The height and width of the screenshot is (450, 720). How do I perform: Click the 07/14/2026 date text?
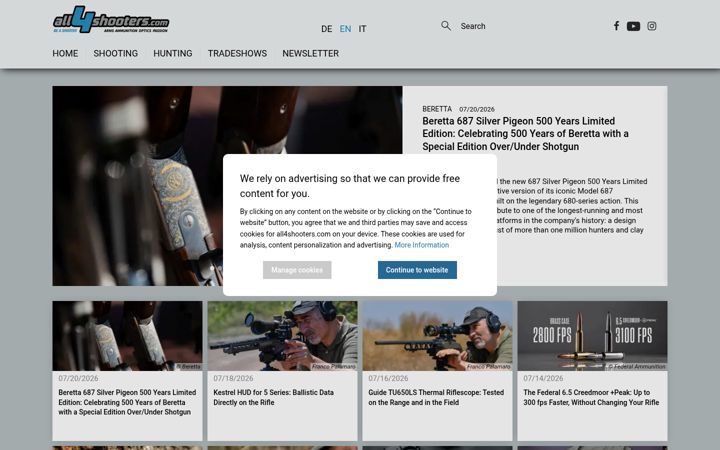pos(543,378)
